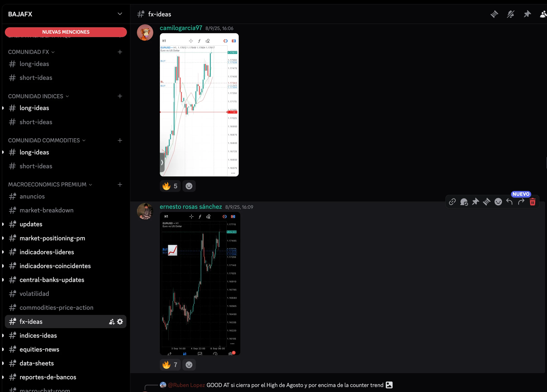Mute notifications with the header bell icon
547x392 pixels.
(511, 14)
